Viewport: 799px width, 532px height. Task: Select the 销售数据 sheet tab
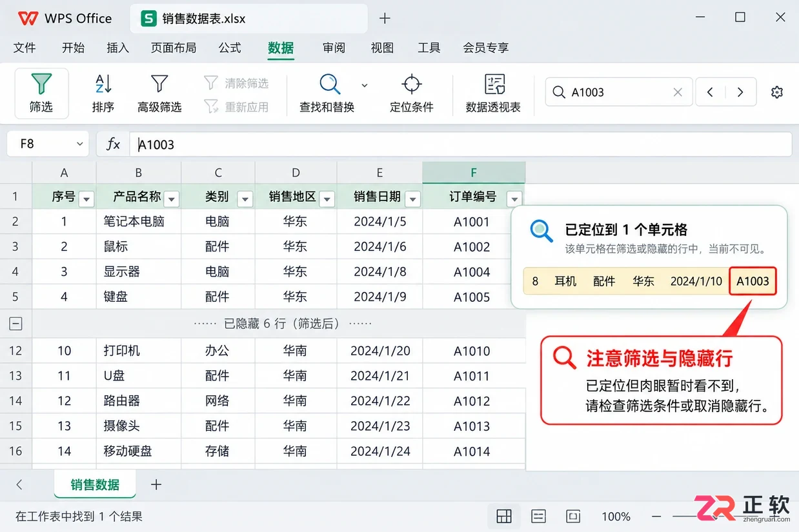(x=95, y=485)
